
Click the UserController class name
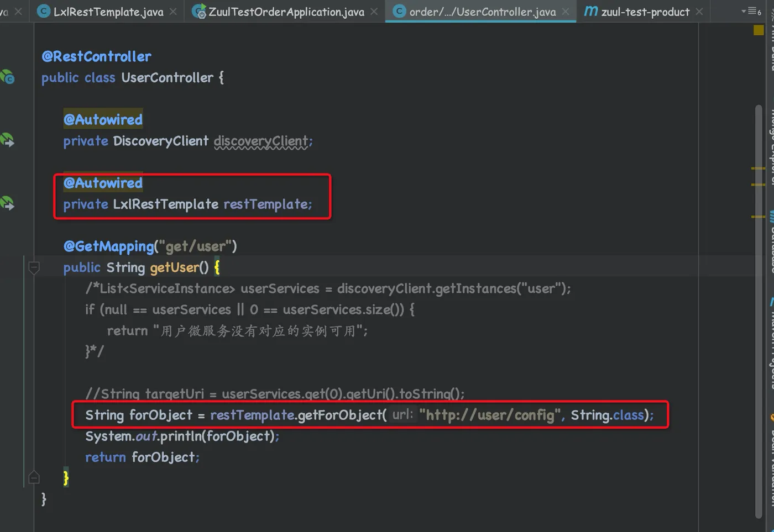(x=168, y=77)
